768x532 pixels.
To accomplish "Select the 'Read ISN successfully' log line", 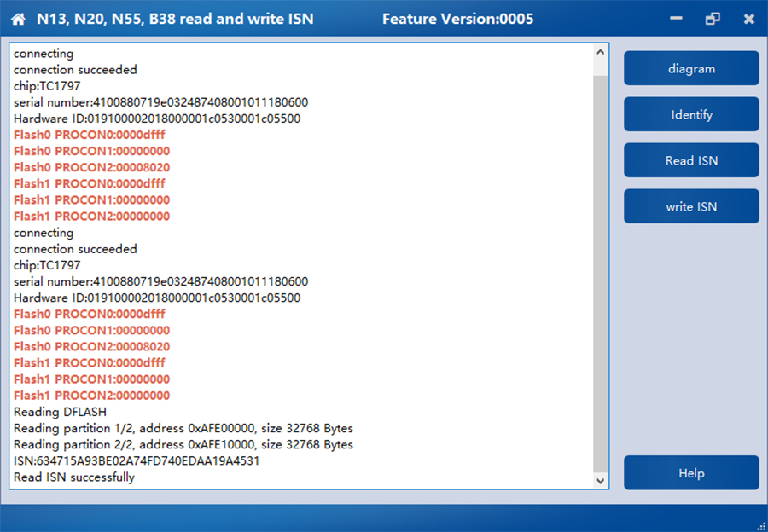I will (x=74, y=477).
